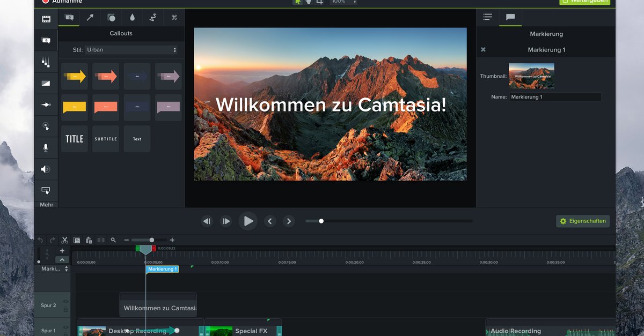This screenshot has width=644, height=336.
Task: Switch to the Shapes annotation tab
Action: pos(111,17)
